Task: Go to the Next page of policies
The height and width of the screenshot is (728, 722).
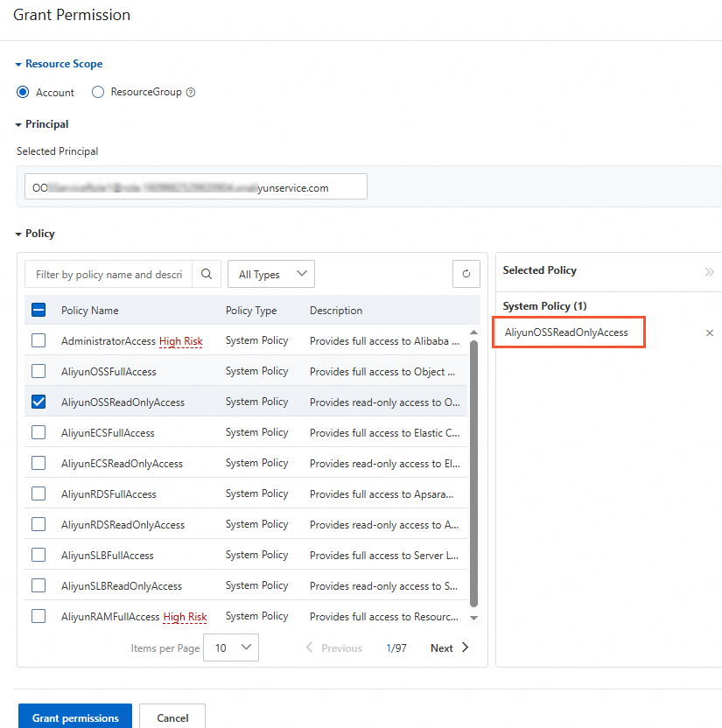Action: click(x=450, y=647)
